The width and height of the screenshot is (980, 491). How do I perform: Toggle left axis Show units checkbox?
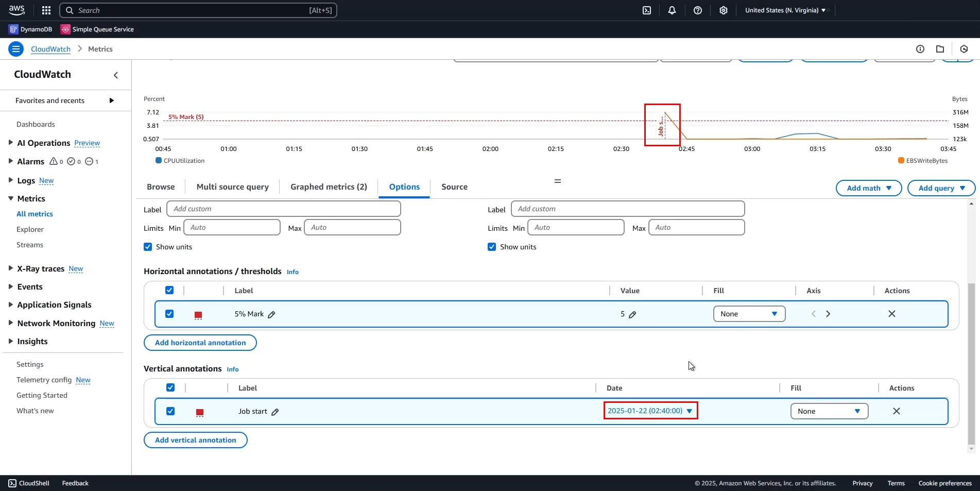pyautogui.click(x=148, y=247)
